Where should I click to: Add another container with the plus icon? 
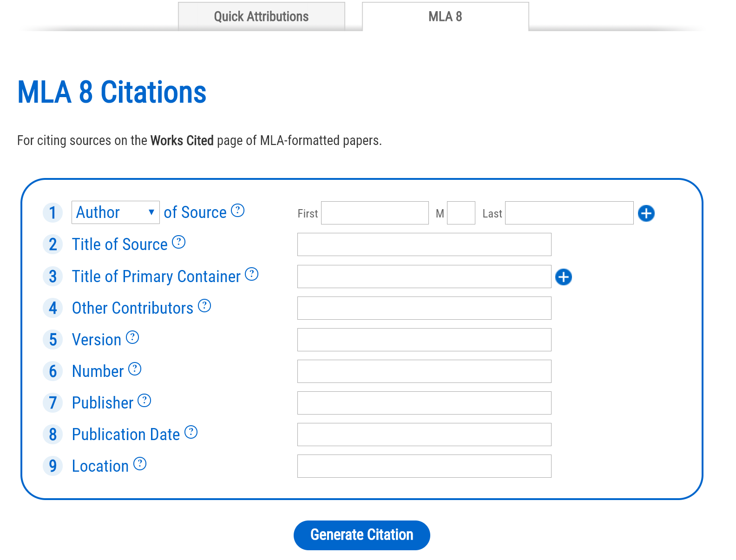coord(564,277)
